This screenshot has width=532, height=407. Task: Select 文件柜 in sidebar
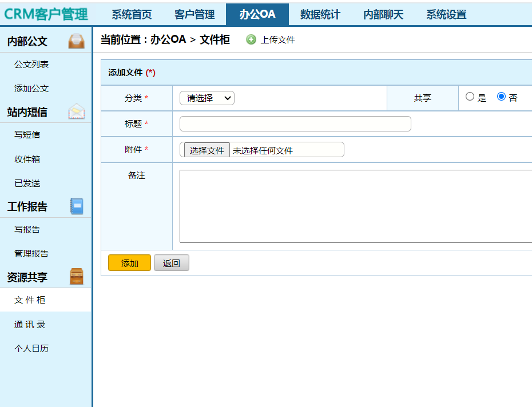pyautogui.click(x=30, y=300)
